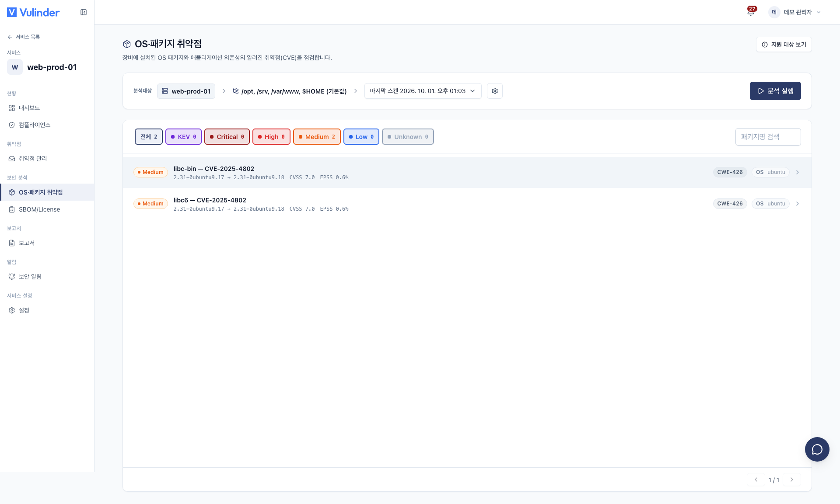The width and height of the screenshot is (840, 504).
Task: Expand the libc6 row chevron
Action: click(x=798, y=204)
